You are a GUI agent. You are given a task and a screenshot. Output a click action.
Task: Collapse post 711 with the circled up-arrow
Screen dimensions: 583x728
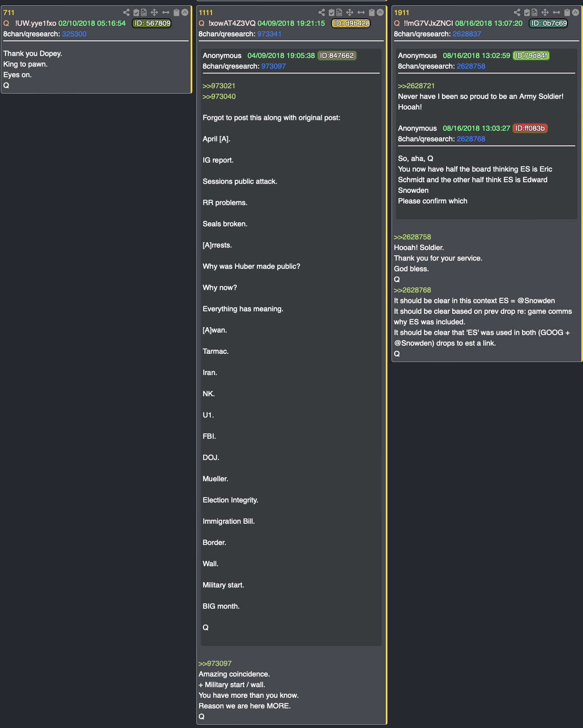point(185,13)
